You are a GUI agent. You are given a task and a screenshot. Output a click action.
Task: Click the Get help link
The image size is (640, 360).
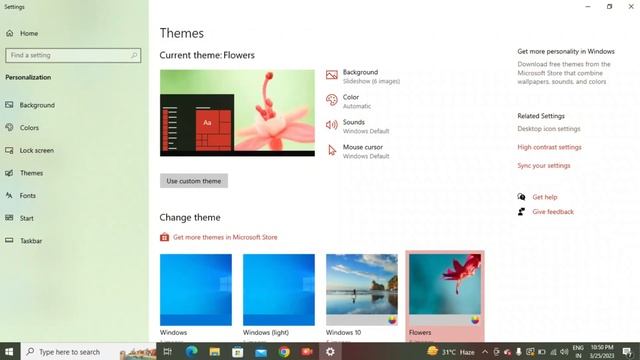pos(544,197)
